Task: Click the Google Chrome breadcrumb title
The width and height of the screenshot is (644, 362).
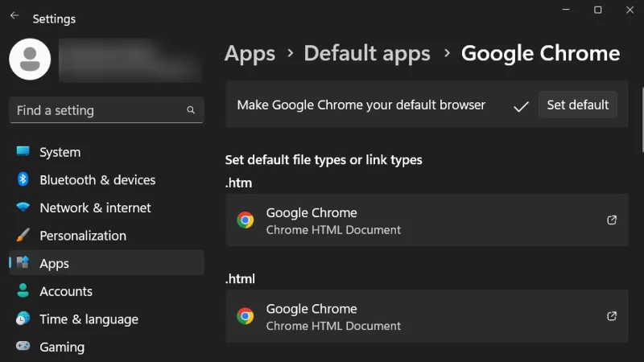Action: (x=540, y=53)
